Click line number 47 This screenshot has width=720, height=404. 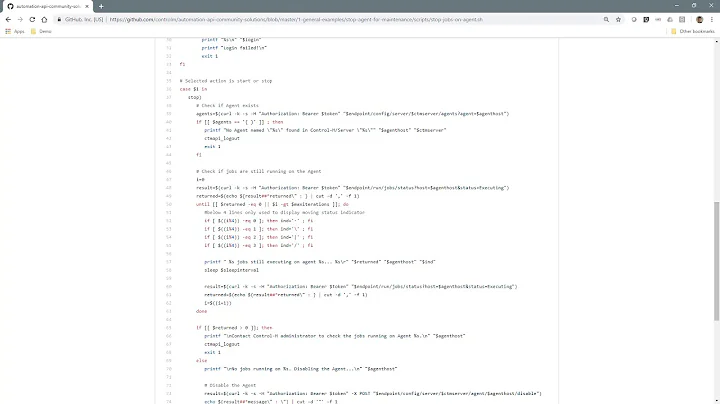coord(169,180)
